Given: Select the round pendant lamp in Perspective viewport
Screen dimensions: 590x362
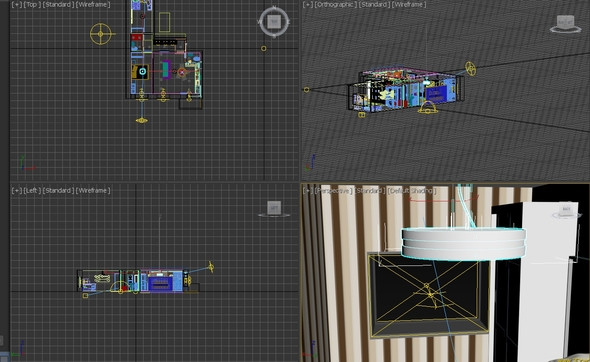Looking at the screenshot, I should 463,244.
